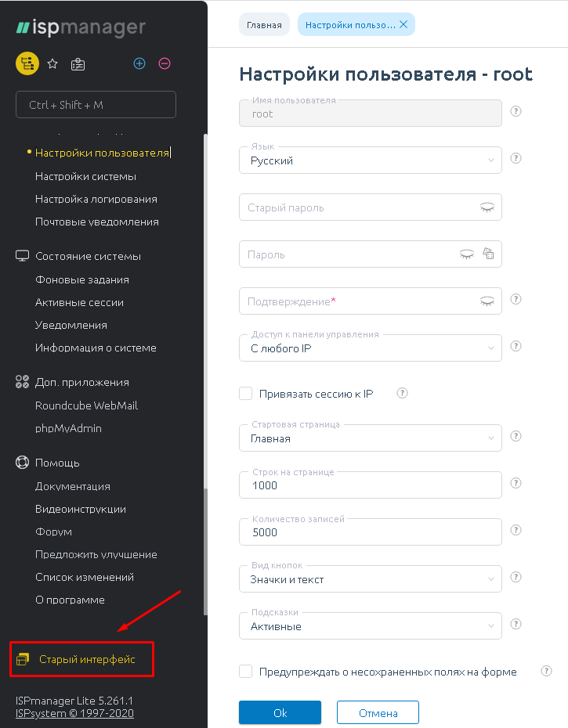
Task: Open Настройка логирования in sidebar
Action: pos(96,199)
